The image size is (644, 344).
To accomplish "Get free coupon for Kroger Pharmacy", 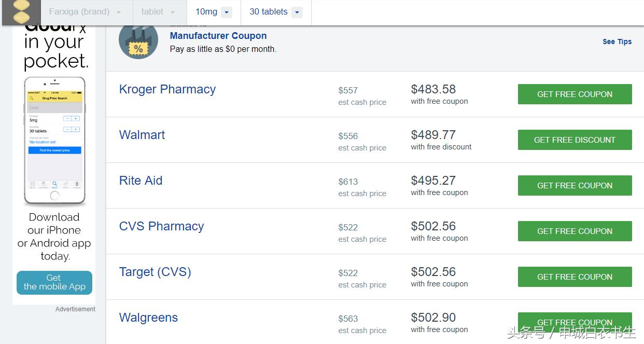I will pos(575,94).
